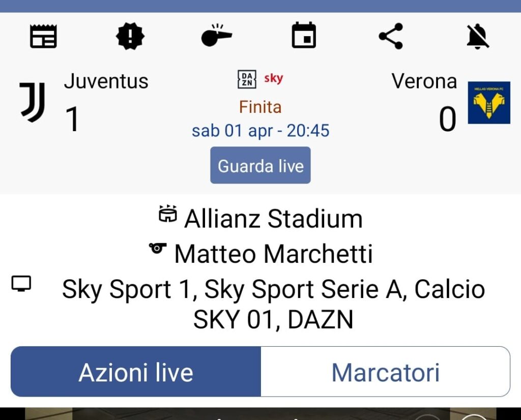The height and width of the screenshot is (420, 521).
Task: Open Allianz Stadium venue details
Action: pos(273,219)
